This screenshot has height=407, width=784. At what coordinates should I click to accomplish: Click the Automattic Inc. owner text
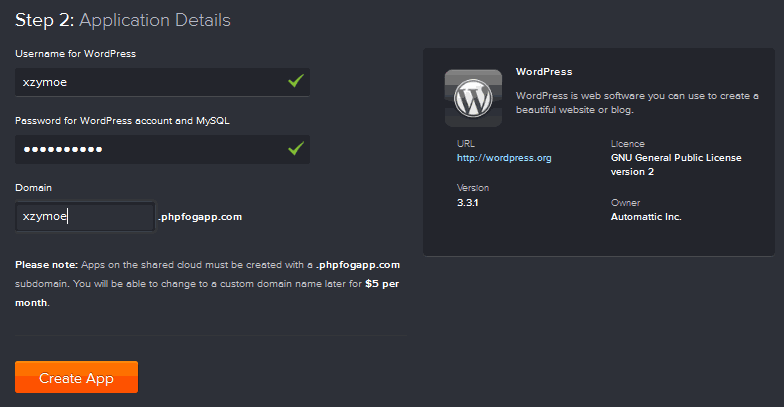646,217
